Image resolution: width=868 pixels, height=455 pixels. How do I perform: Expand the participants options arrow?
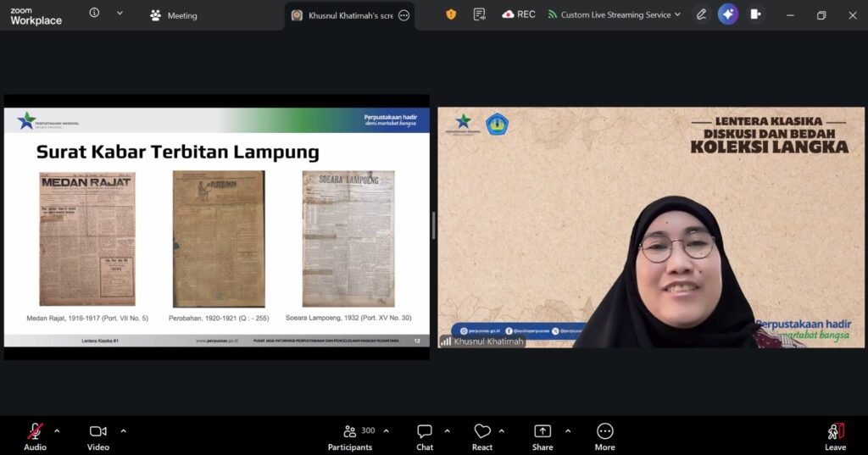tap(387, 430)
